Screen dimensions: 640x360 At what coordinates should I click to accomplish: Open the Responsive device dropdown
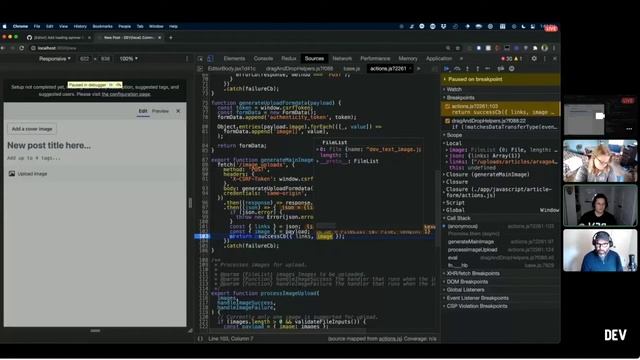pos(55,59)
